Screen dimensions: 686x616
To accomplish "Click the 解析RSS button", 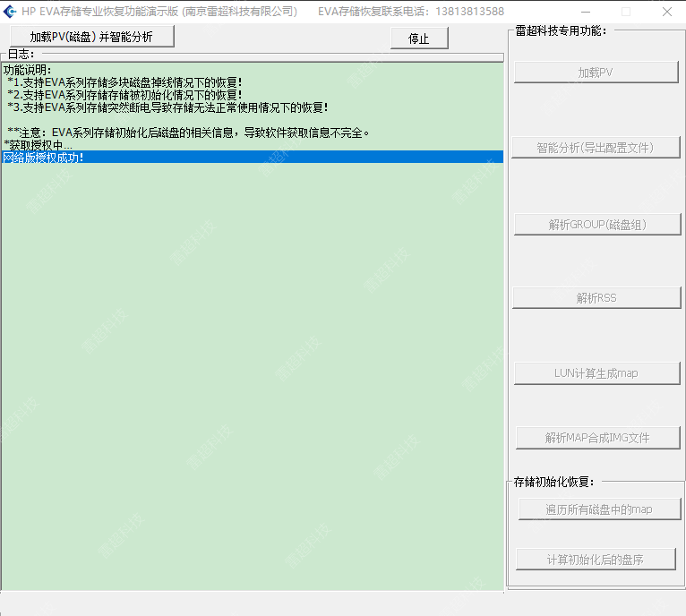I will click(x=596, y=298).
